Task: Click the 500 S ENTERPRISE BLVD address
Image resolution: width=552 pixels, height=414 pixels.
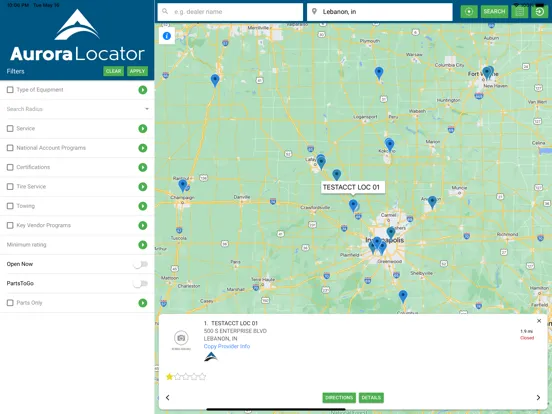Action: 235,331
